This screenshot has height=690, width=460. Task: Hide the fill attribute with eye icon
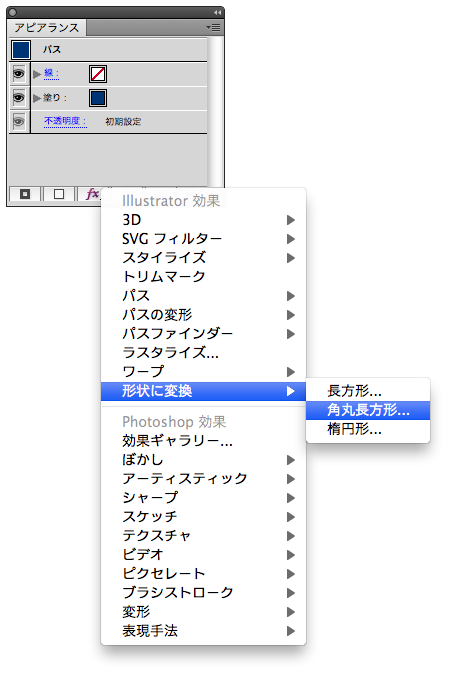18,97
